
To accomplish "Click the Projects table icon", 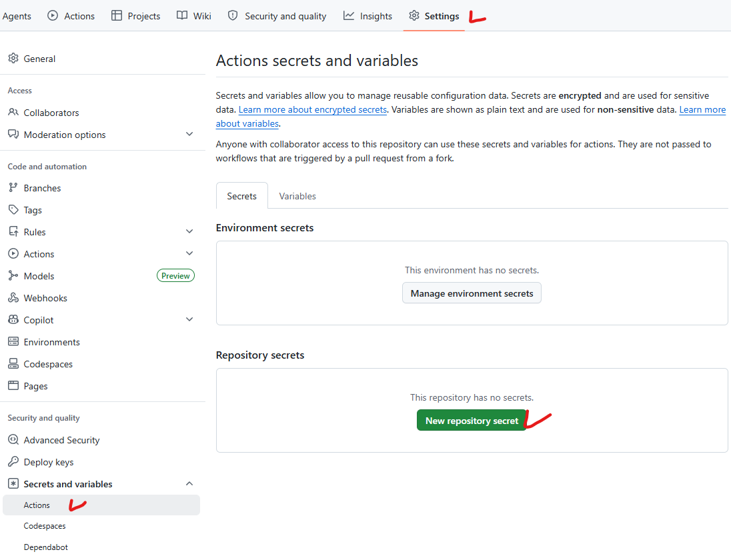I will [117, 15].
